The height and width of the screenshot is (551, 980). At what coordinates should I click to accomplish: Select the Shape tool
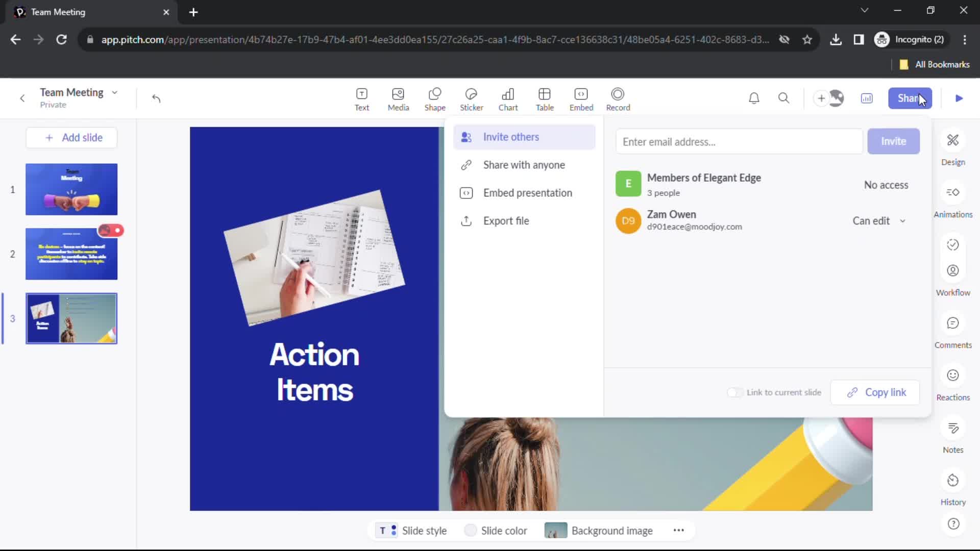coord(435,98)
